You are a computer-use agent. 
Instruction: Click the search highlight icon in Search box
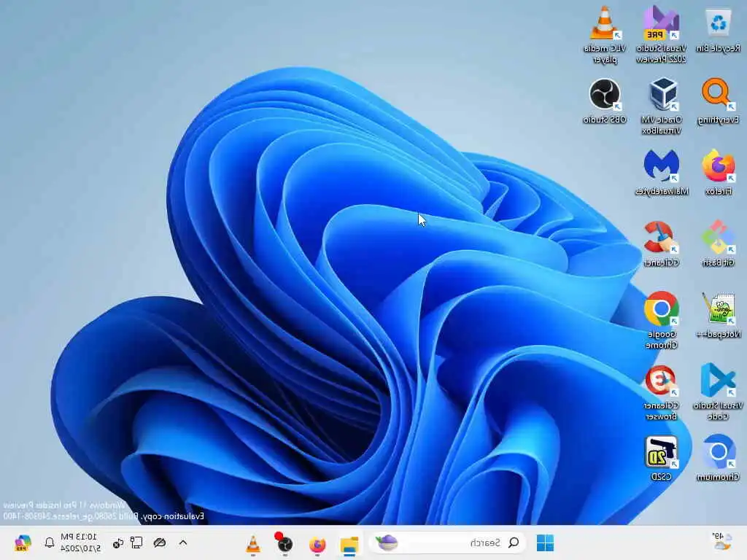387,542
